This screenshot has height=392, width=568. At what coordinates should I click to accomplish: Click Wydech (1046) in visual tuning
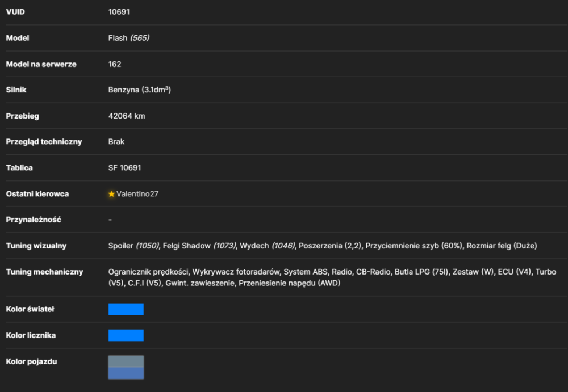(x=268, y=246)
